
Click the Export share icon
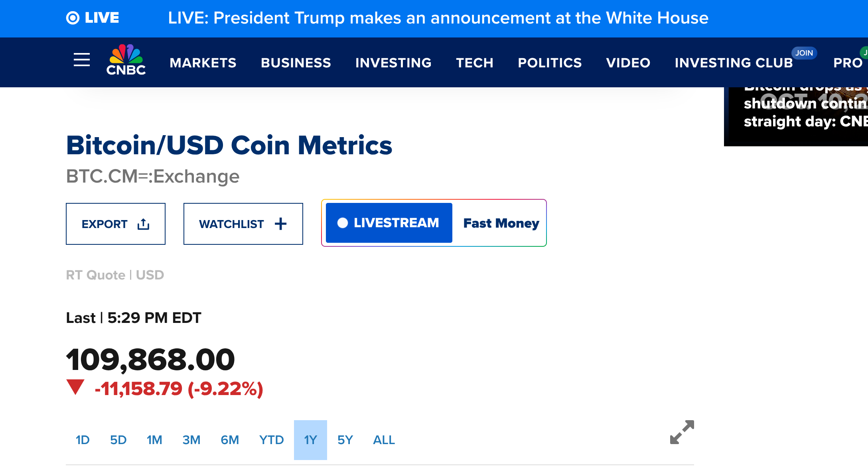pos(143,224)
